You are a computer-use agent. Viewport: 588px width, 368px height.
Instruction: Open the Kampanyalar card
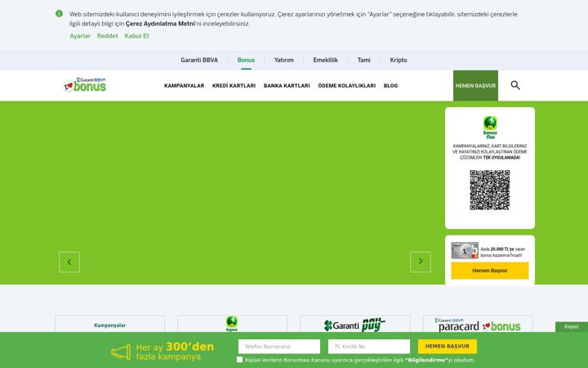[x=110, y=324]
